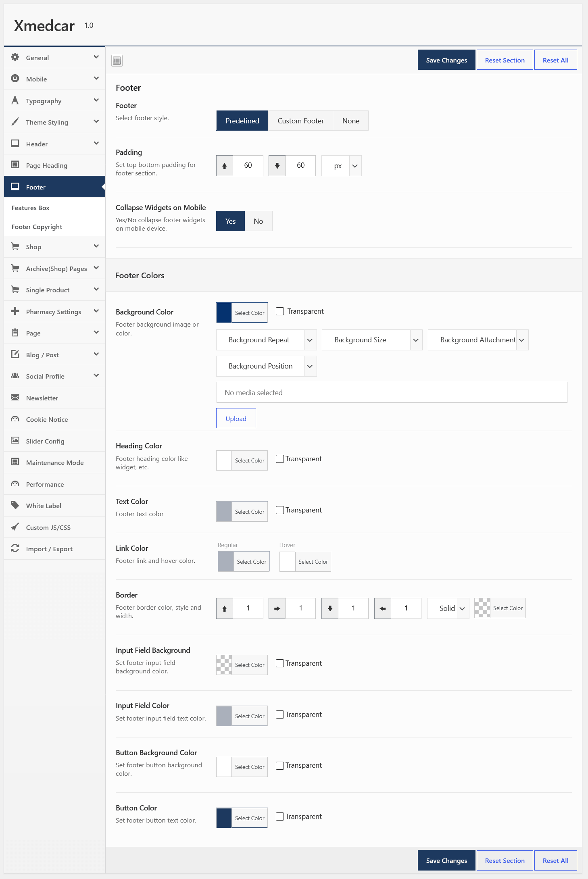
Task: Open the Footer settings section
Action: (x=55, y=187)
